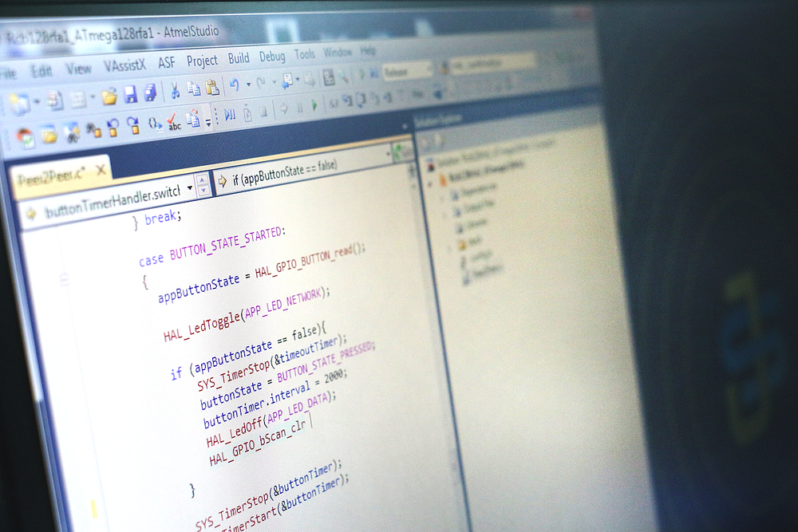
Task: Start debugging with the green run button
Action: tap(314, 104)
